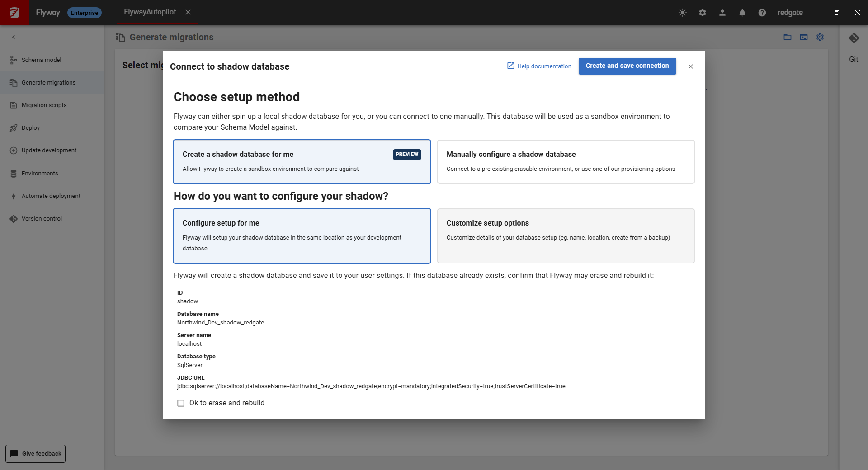Screen dimensions: 868x470
Task: Open the help question mark icon
Action: [762, 13]
